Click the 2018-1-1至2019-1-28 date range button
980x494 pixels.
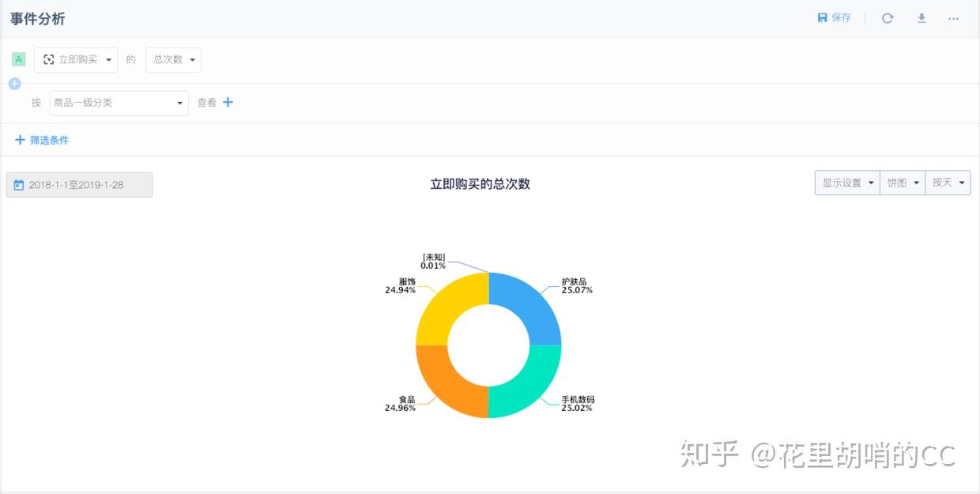click(79, 185)
